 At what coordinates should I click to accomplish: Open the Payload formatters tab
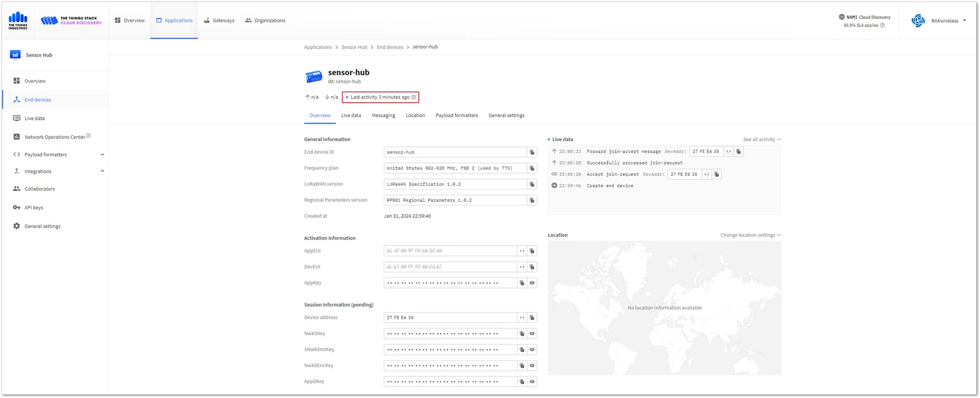[457, 115]
